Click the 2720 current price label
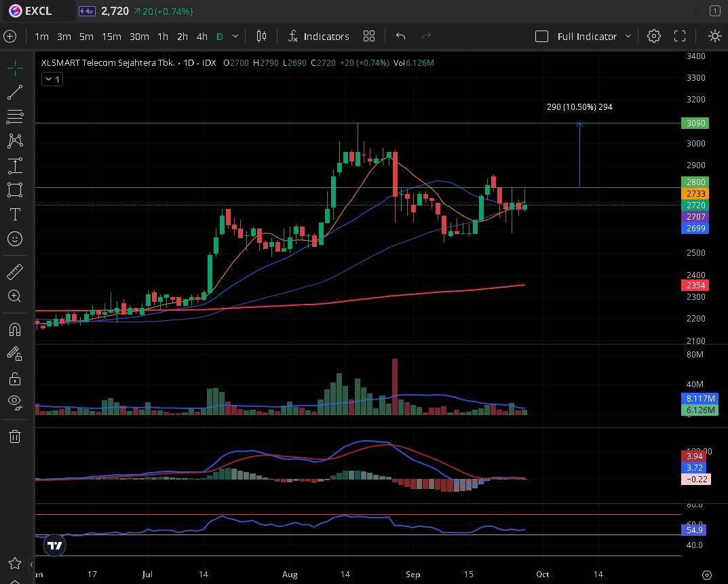 click(695, 206)
